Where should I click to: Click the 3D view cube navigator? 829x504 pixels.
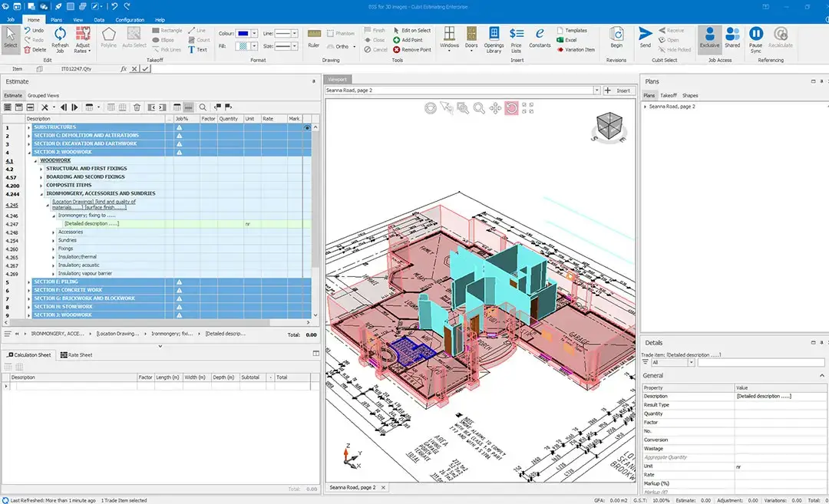click(x=608, y=125)
